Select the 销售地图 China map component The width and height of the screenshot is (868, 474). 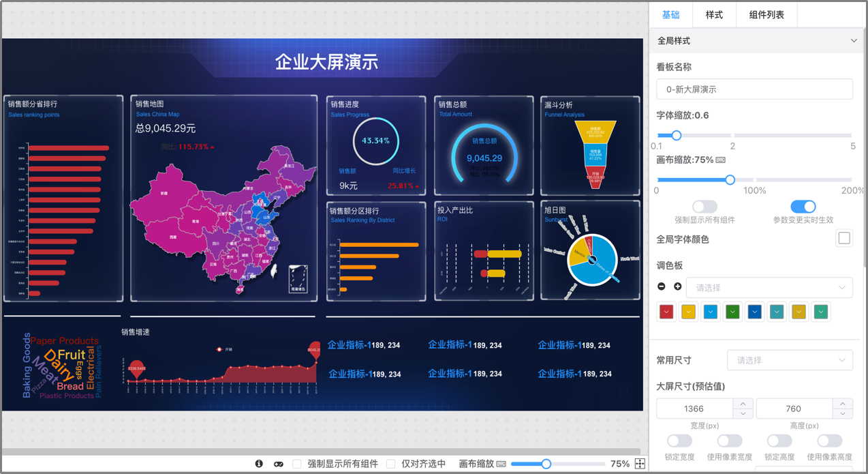(x=223, y=198)
